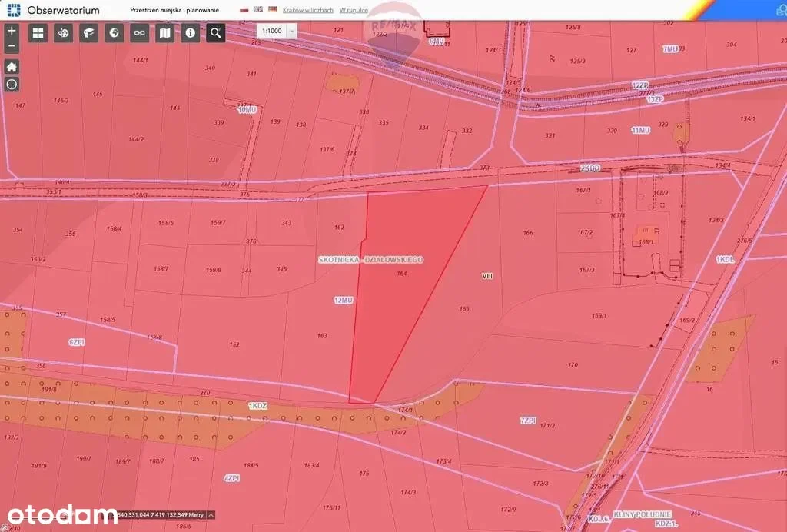Open the globe icon tool
787x532 pixels.
pyautogui.click(x=115, y=33)
